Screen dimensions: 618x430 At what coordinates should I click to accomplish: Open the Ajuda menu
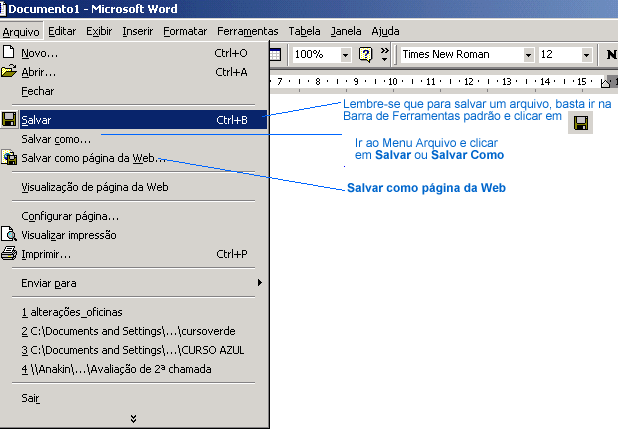click(x=385, y=31)
